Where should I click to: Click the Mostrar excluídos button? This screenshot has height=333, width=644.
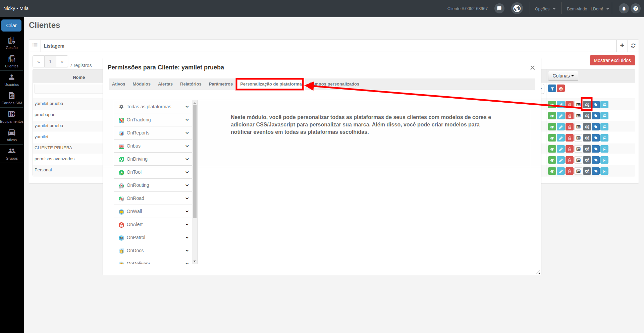pos(612,60)
